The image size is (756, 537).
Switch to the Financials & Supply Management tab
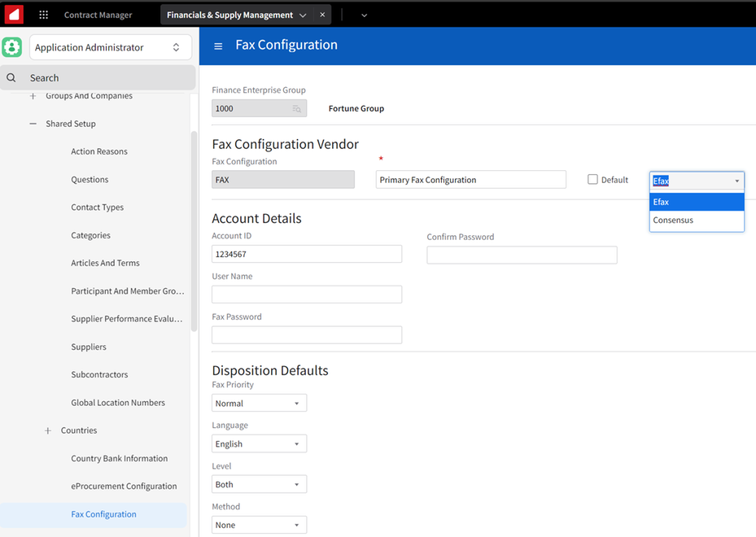[x=228, y=14]
